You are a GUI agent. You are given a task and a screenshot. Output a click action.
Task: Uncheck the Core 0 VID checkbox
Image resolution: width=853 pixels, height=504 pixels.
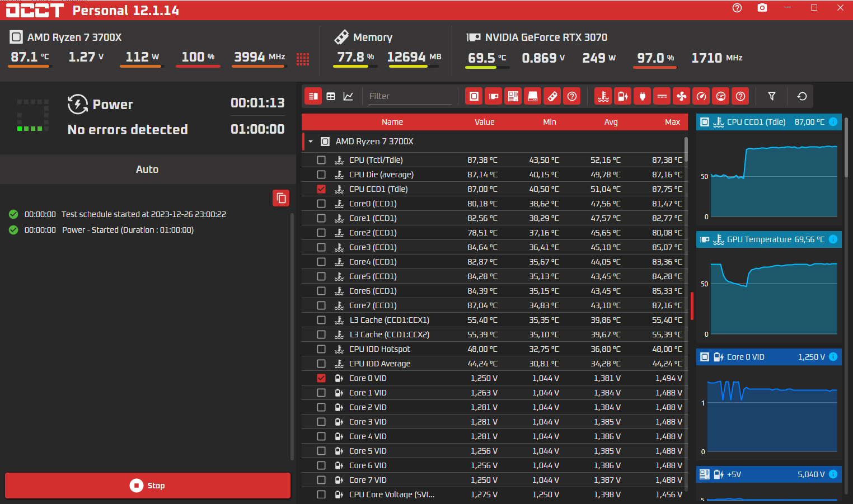pyautogui.click(x=321, y=378)
